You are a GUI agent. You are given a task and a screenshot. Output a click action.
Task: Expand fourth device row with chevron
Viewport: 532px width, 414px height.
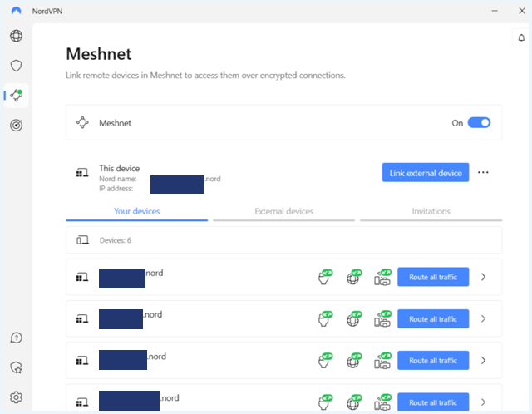click(484, 402)
